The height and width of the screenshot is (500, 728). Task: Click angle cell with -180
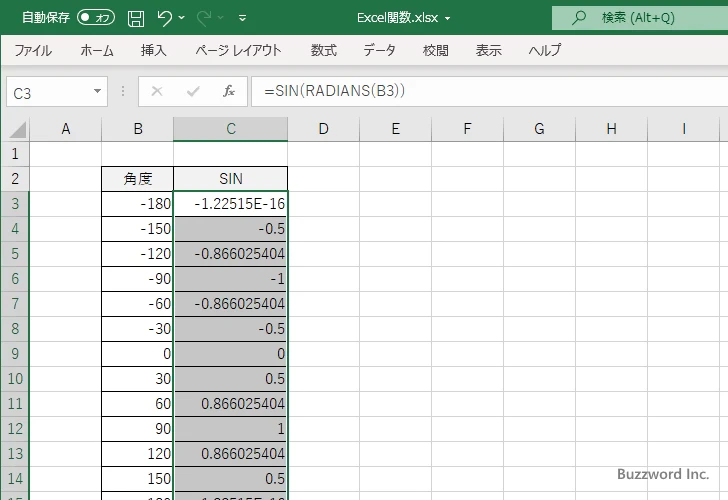point(137,204)
